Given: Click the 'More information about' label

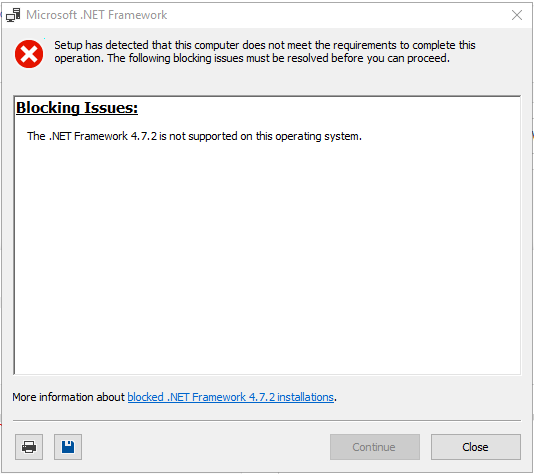Looking at the screenshot, I should (x=68, y=397).
